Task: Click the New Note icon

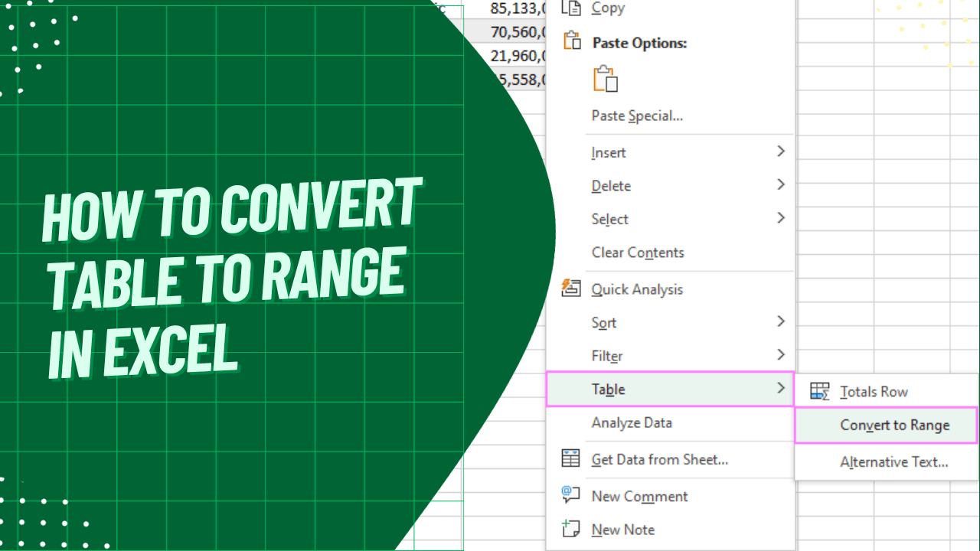Action: tap(570, 529)
